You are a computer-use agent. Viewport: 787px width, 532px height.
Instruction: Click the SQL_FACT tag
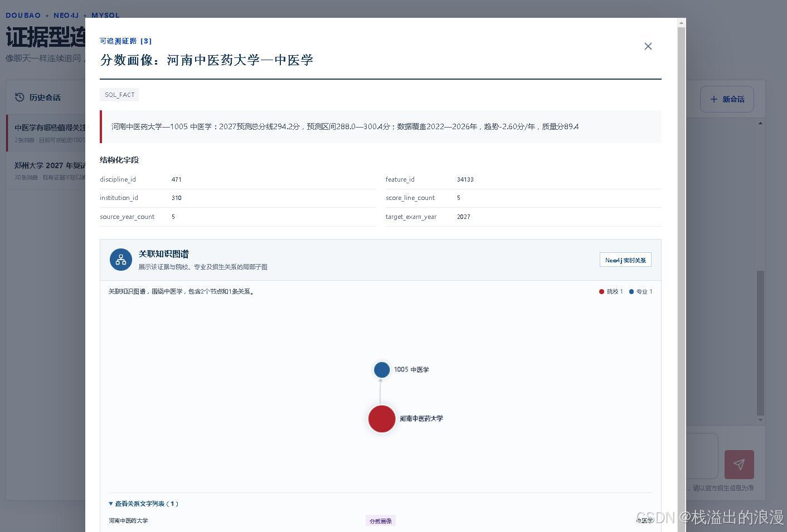point(119,95)
